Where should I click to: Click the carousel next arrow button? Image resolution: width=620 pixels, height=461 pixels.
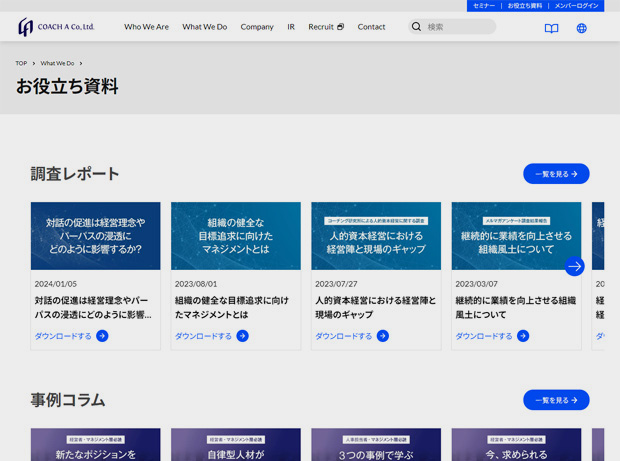click(x=574, y=266)
